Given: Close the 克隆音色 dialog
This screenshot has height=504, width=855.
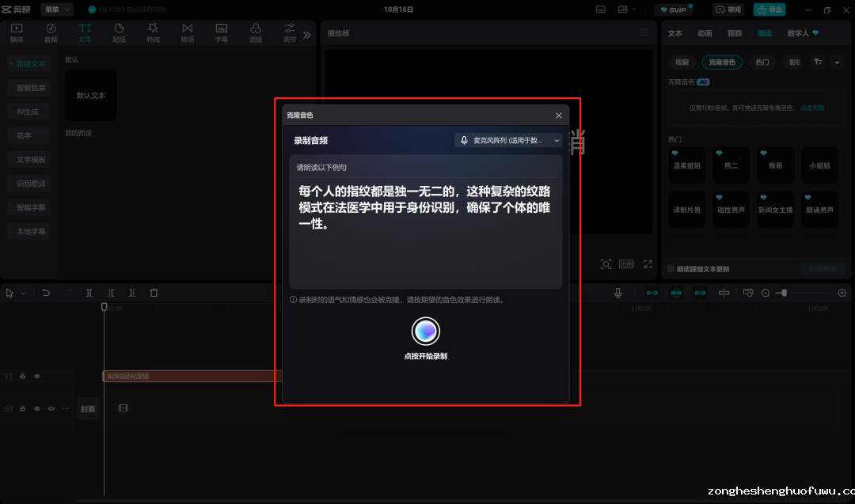Looking at the screenshot, I should pos(558,116).
